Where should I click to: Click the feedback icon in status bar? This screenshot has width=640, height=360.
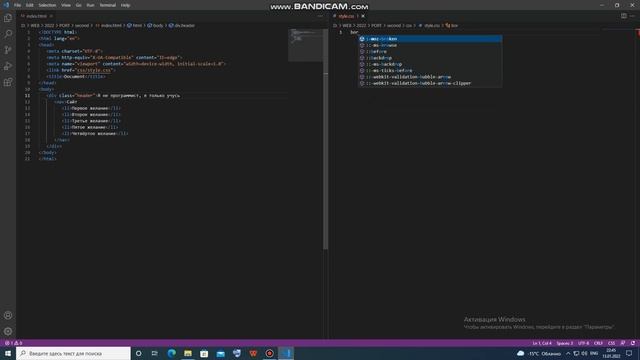[623, 343]
